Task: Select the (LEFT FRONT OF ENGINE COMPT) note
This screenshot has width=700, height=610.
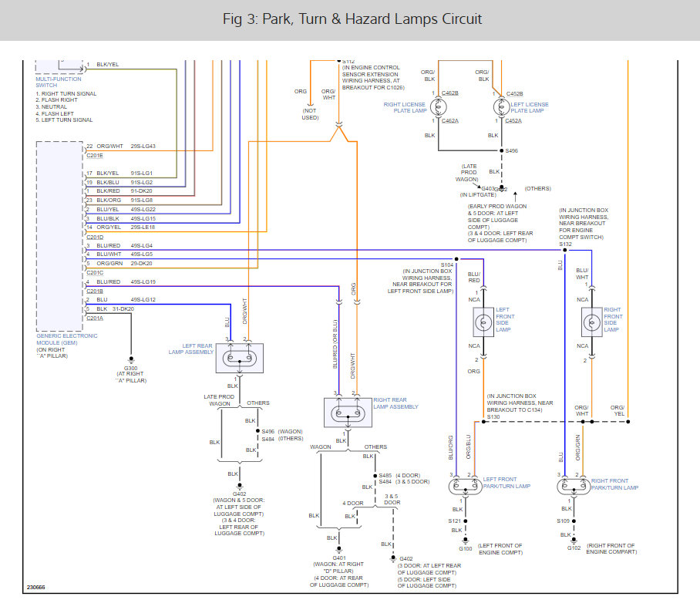Action: pos(500,549)
